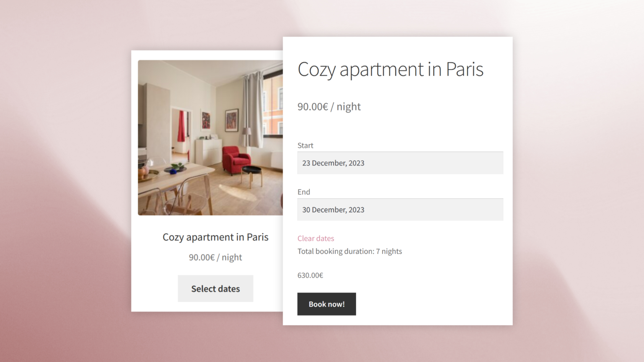Select the Total booking duration: 7 nights text
Image resolution: width=644 pixels, height=362 pixels.
tap(350, 251)
